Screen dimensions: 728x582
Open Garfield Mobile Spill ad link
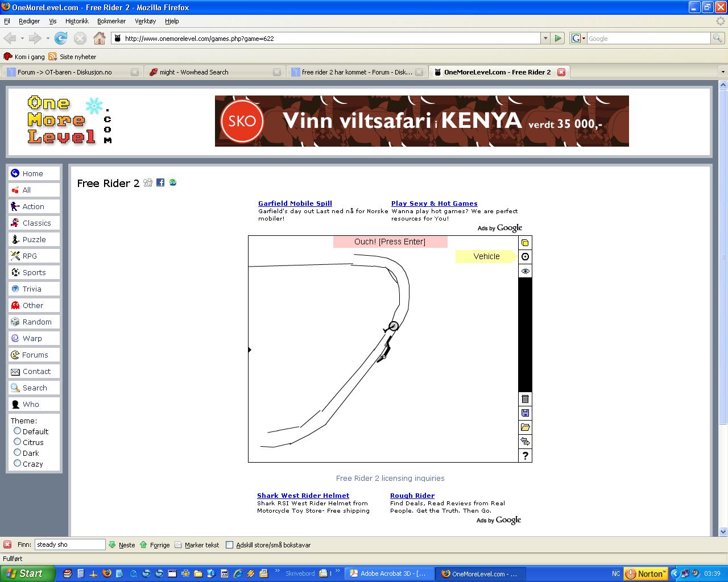tap(295, 203)
